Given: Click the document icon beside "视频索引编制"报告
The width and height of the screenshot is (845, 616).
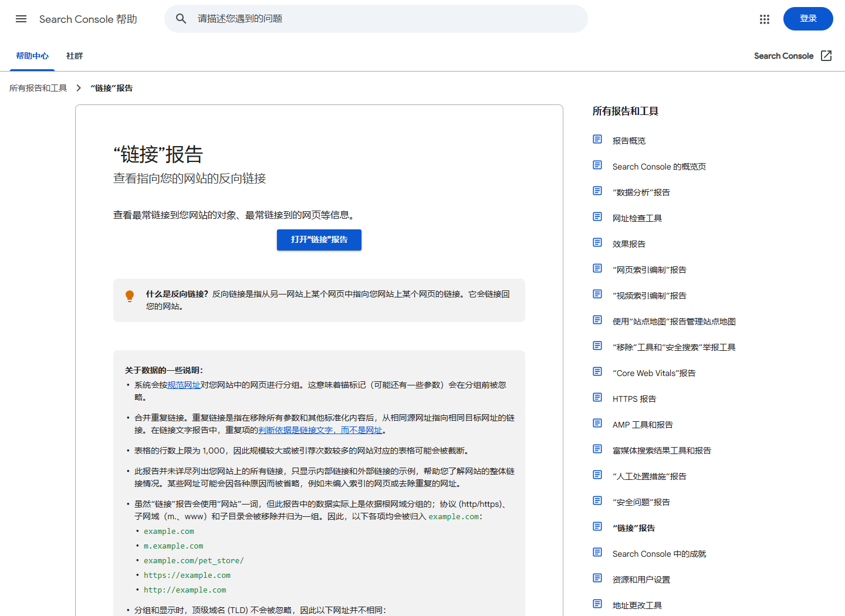Looking at the screenshot, I should (597, 294).
